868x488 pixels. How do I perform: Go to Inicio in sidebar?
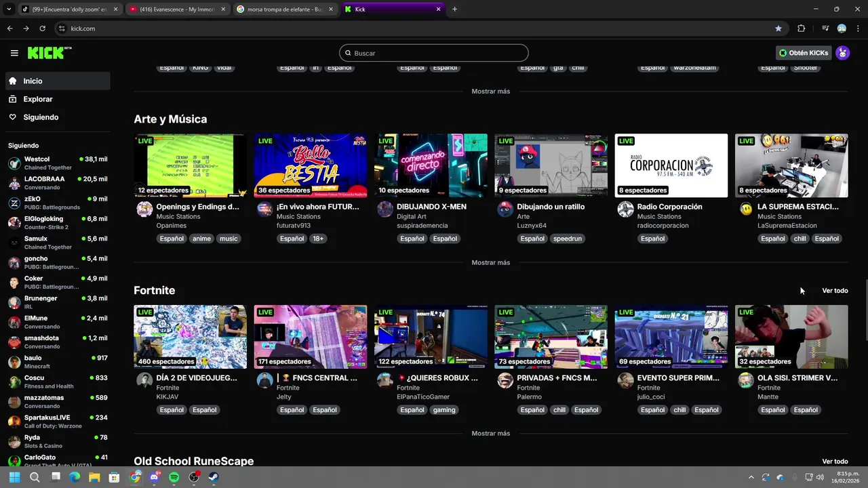(x=58, y=81)
